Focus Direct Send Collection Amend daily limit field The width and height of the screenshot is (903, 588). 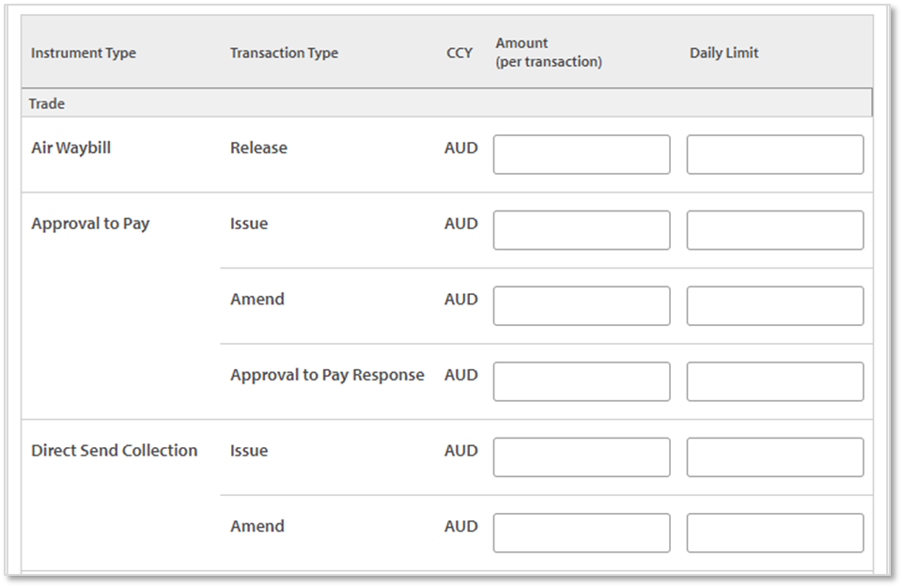774,533
